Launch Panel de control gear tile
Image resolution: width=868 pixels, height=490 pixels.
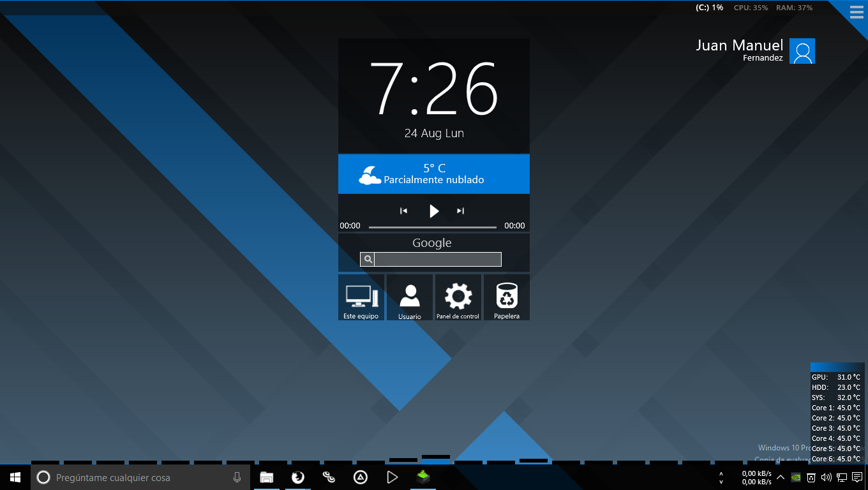[458, 297]
